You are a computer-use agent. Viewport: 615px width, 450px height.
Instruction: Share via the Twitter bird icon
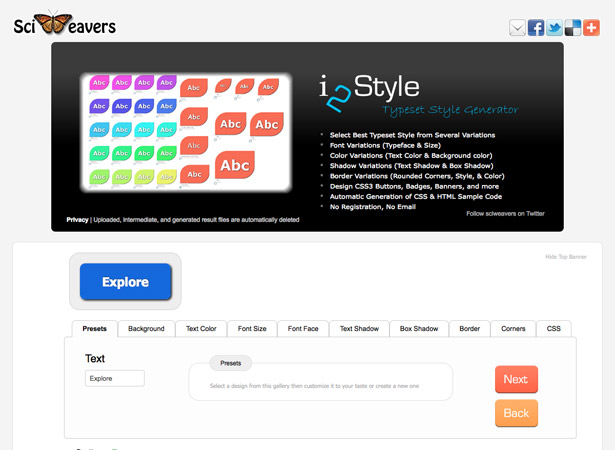[554, 28]
